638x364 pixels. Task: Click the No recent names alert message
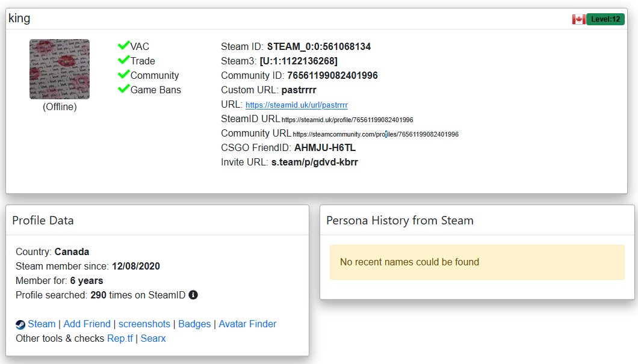click(477, 262)
